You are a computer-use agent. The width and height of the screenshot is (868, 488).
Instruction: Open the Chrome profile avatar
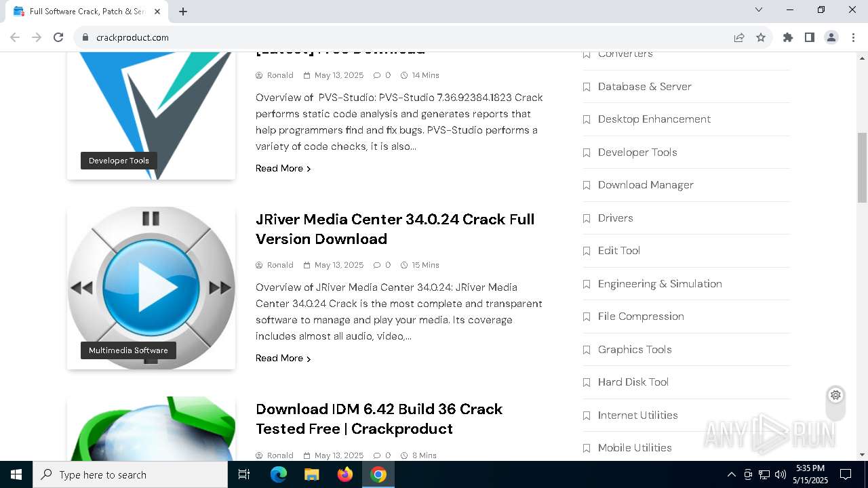pyautogui.click(x=831, y=37)
